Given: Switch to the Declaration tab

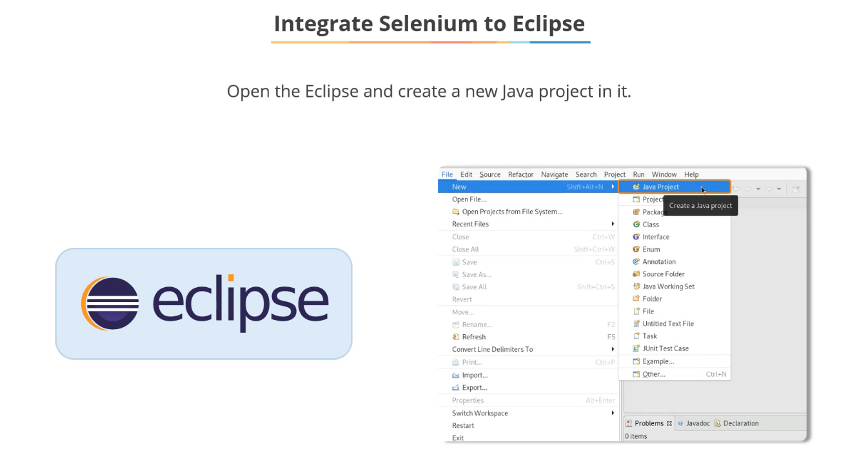Looking at the screenshot, I should pyautogui.click(x=736, y=423).
